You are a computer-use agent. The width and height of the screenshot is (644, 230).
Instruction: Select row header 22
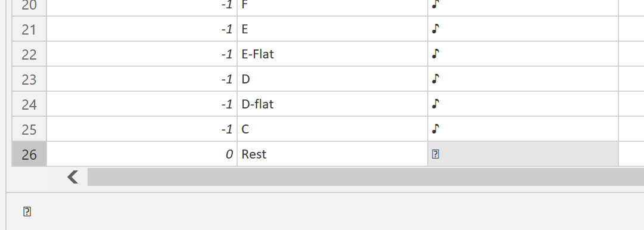(x=29, y=54)
